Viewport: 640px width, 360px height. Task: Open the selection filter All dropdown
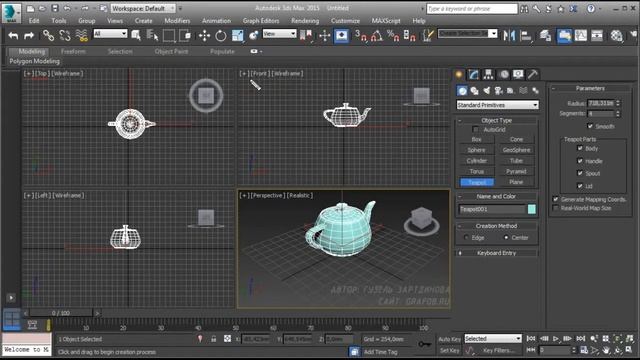(x=110, y=34)
